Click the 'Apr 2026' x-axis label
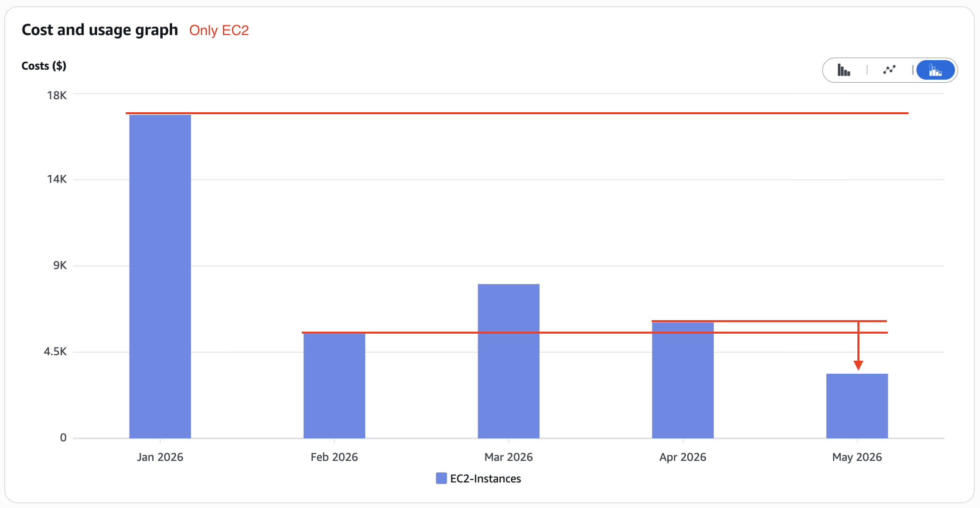 [683, 457]
